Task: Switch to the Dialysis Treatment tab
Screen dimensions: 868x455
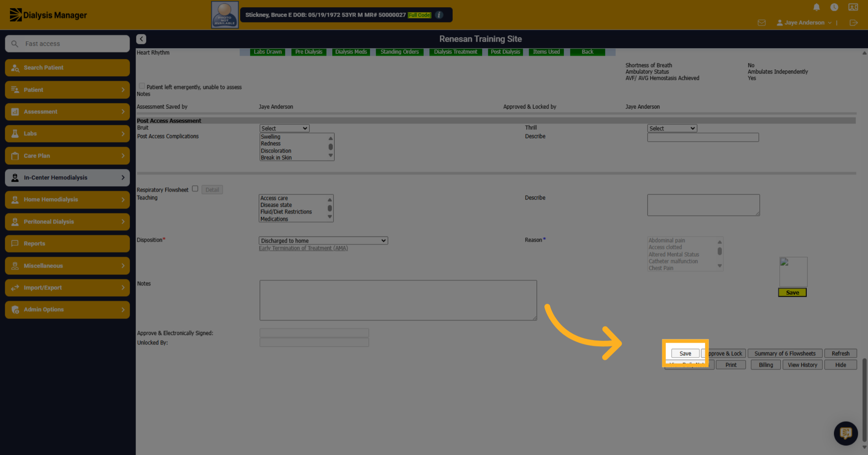Action: coord(455,52)
